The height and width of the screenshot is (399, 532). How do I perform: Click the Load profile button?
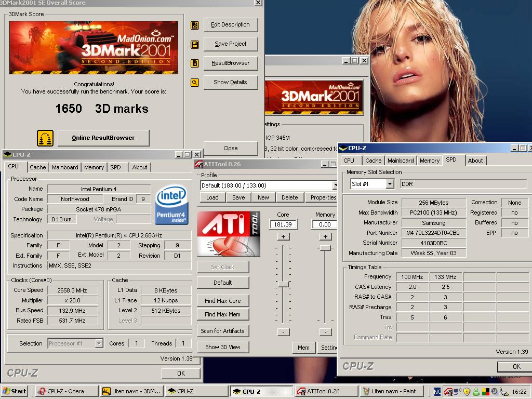212,197
